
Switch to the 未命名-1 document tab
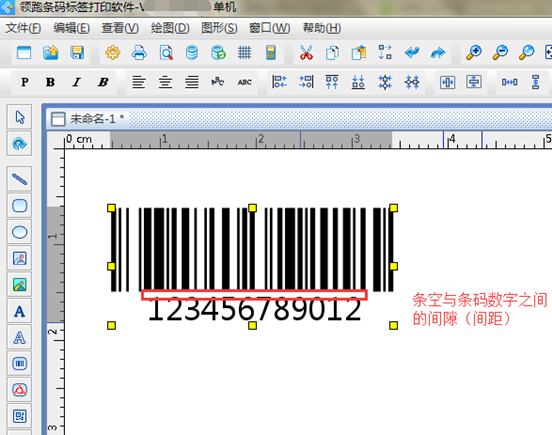point(87,119)
